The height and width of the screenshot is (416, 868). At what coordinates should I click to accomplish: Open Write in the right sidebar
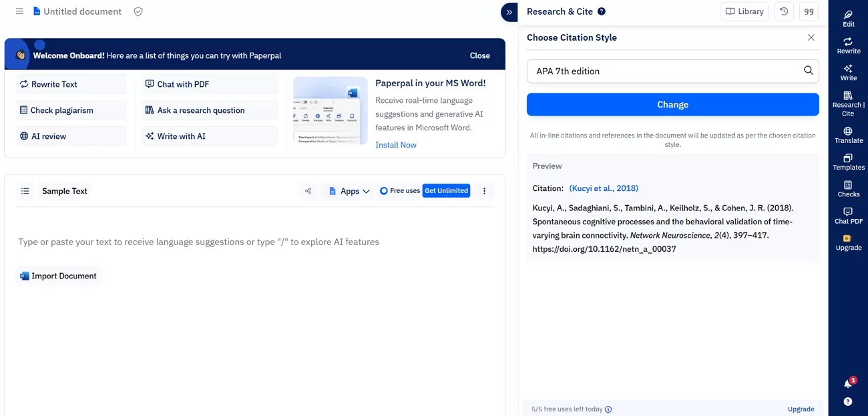point(848,73)
